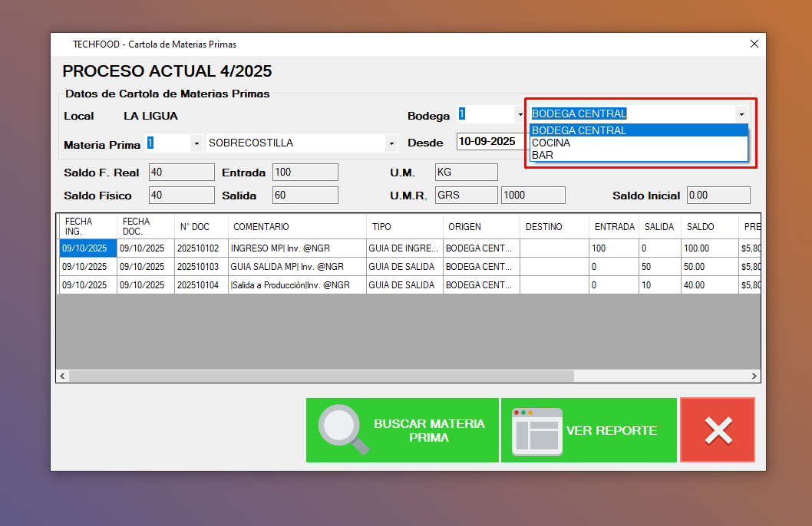Close the Cartola de Materias Primas window

click(754, 44)
